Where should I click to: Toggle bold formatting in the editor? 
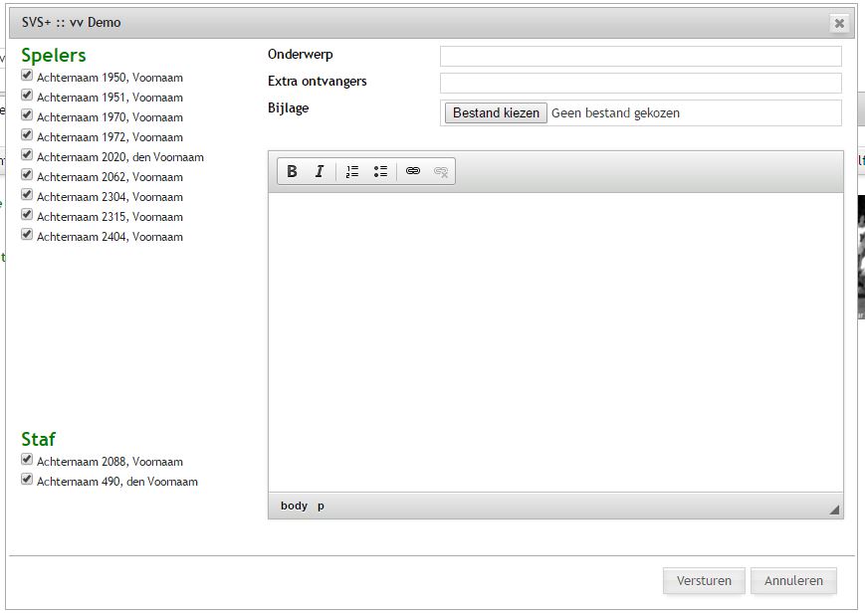pos(292,171)
